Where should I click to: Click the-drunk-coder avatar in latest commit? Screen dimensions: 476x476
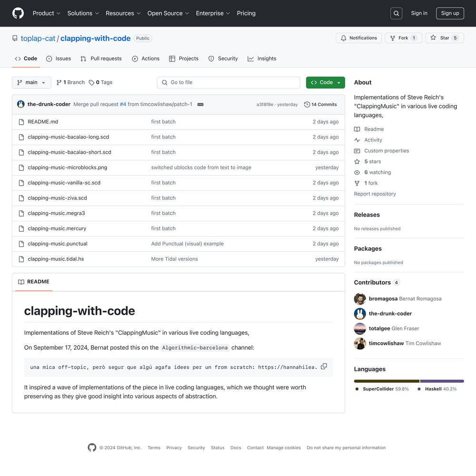20,104
